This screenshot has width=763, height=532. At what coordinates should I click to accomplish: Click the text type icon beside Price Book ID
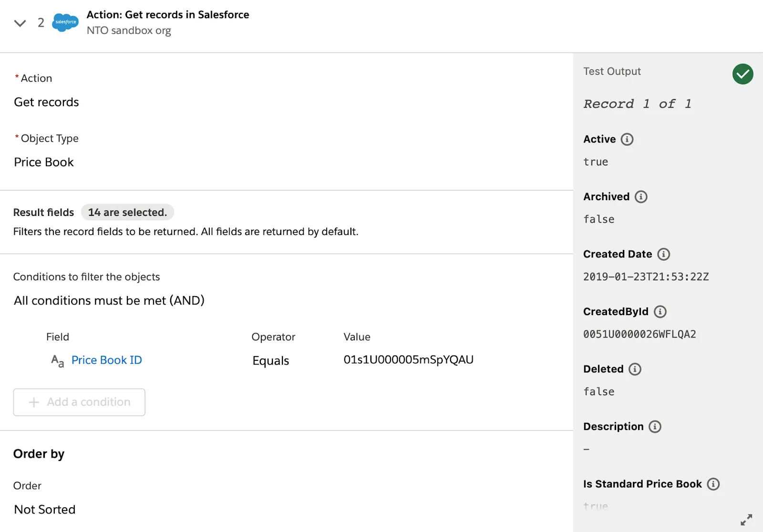pos(57,362)
